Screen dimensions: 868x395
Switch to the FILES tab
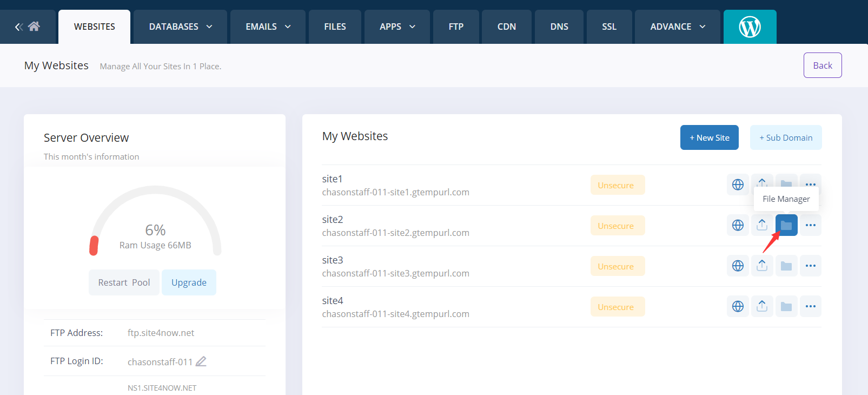pos(335,27)
